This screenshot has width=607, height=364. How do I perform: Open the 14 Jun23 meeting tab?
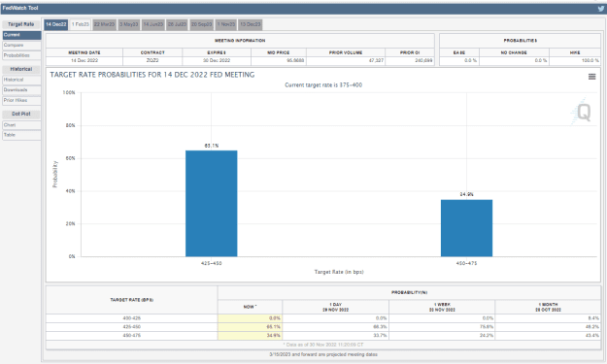tap(152, 24)
